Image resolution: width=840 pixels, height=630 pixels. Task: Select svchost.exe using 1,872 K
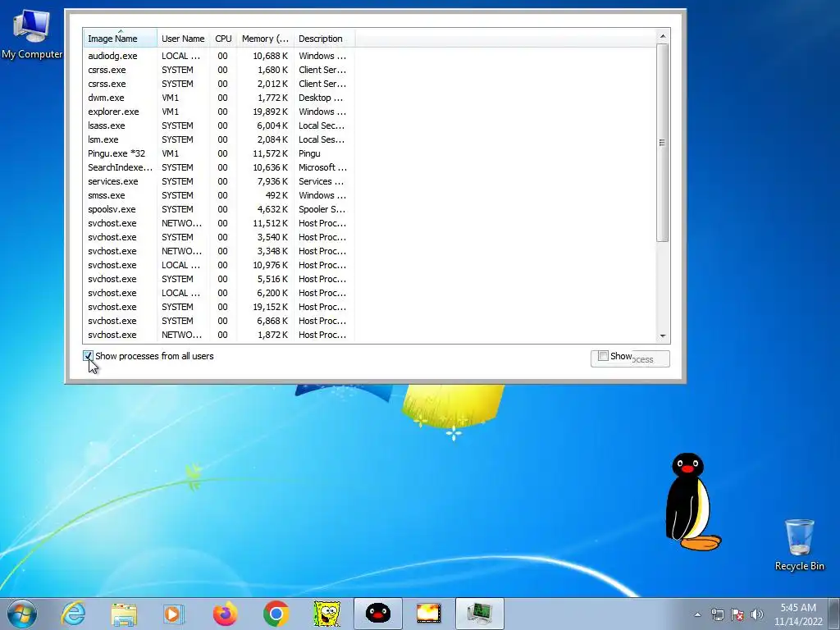[218, 335]
